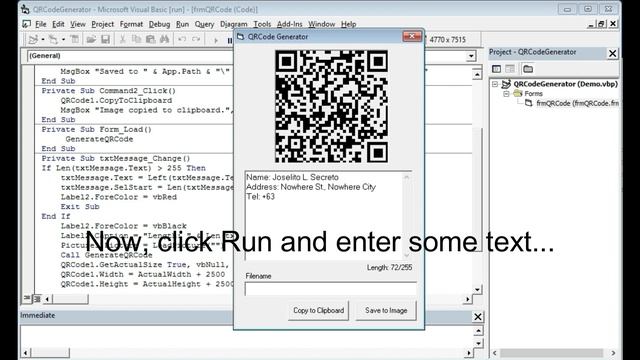Collapse the QRCodeGenerator (Demo.vbp) tree node

495,84
